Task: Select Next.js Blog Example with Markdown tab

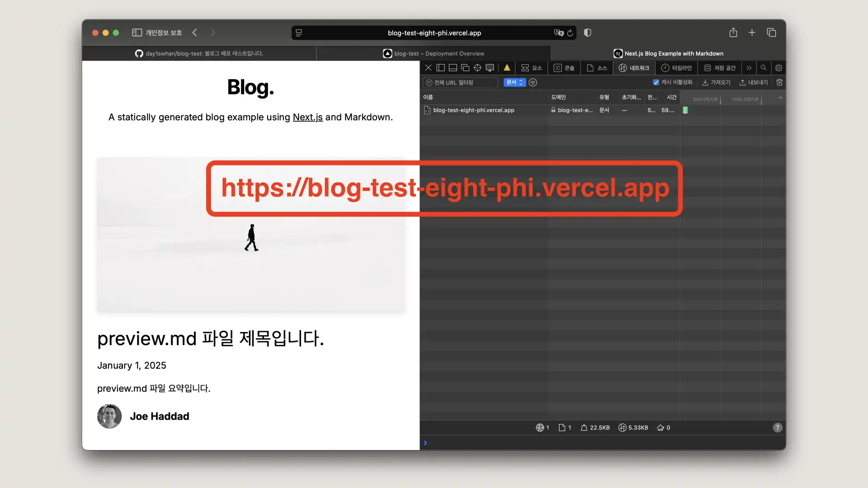Action: pos(668,53)
